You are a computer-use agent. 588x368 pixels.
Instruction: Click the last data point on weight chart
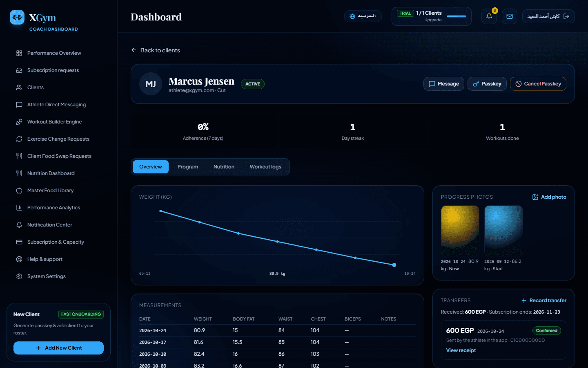click(x=394, y=265)
